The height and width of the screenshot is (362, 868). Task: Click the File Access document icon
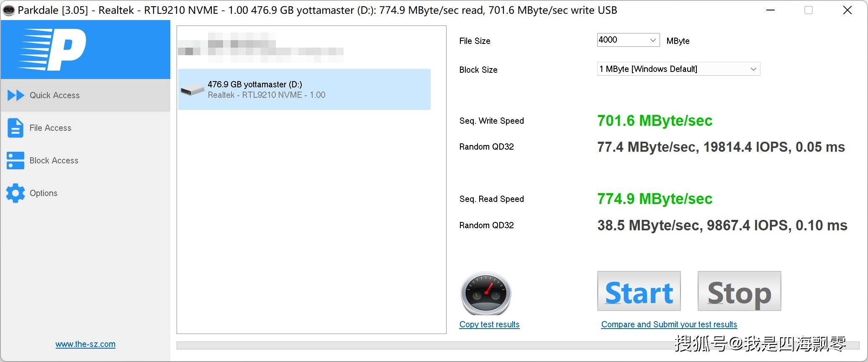(x=15, y=128)
